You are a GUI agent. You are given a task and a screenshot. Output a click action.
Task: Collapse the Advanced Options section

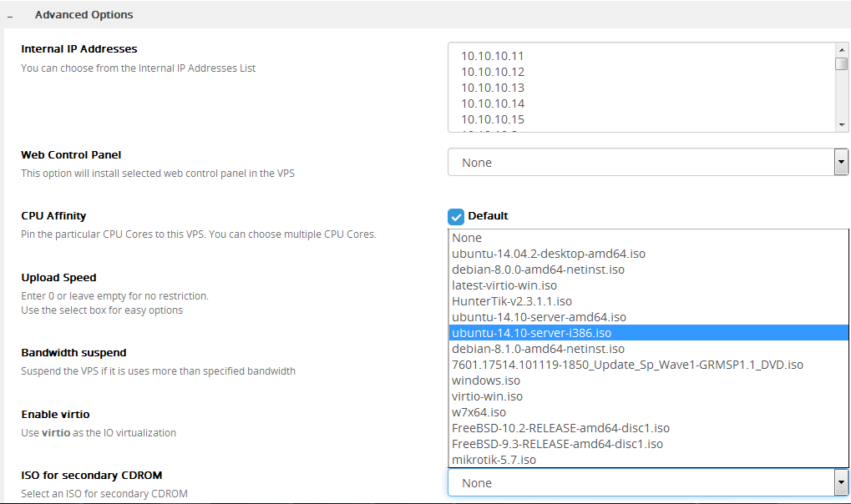point(10,15)
